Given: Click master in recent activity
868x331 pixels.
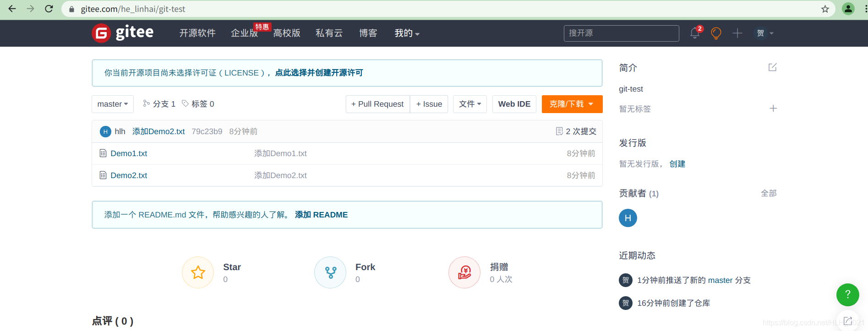Looking at the screenshot, I should coord(720,280).
